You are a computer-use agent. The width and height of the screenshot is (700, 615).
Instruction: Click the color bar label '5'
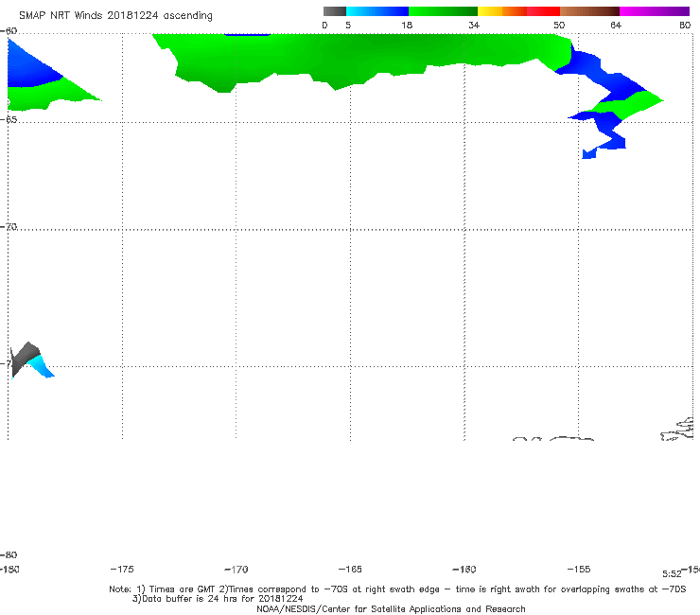(348, 25)
